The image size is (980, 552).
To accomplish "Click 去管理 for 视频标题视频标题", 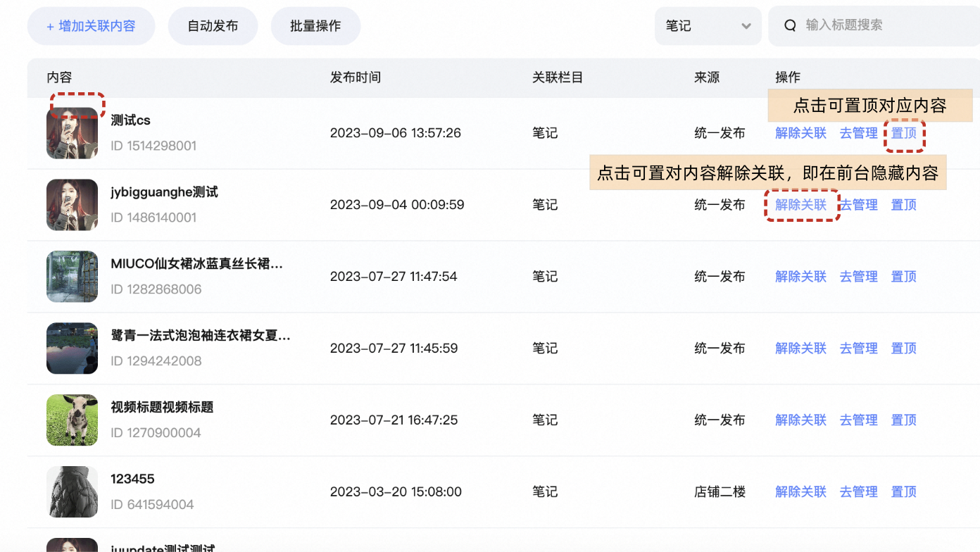I will pyautogui.click(x=859, y=420).
